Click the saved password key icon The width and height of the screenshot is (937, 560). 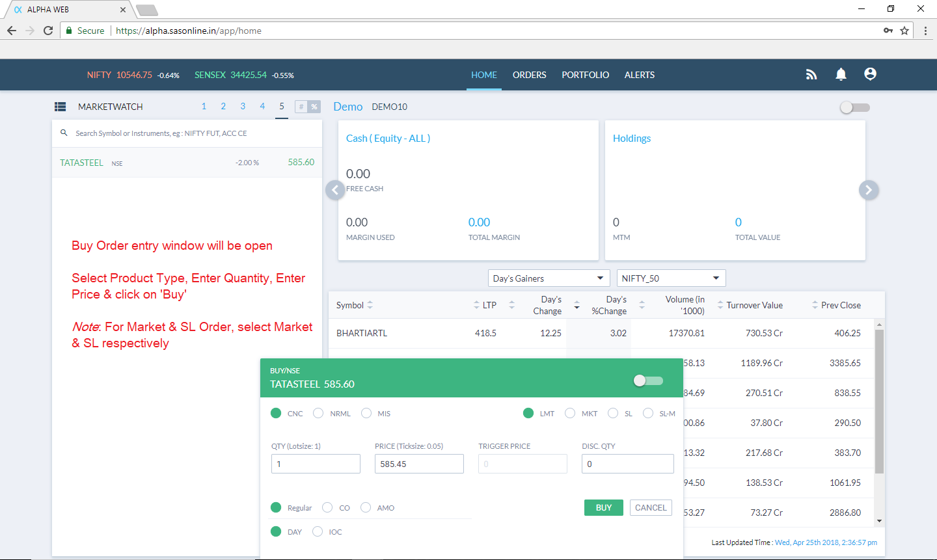(x=888, y=31)
